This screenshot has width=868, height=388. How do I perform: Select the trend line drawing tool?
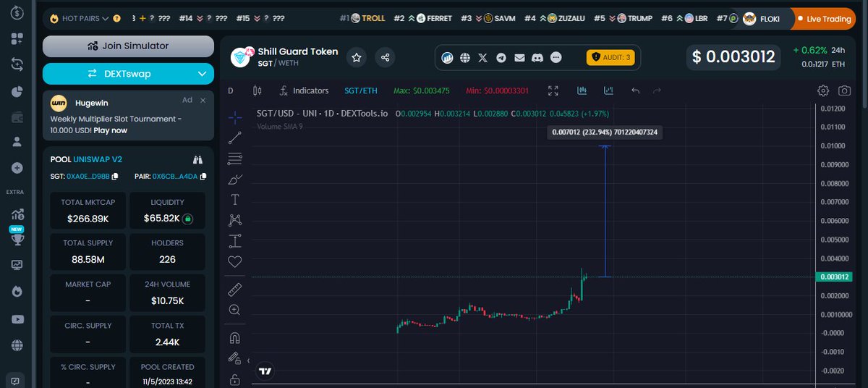pyautogui.click(x=234, y=138)
